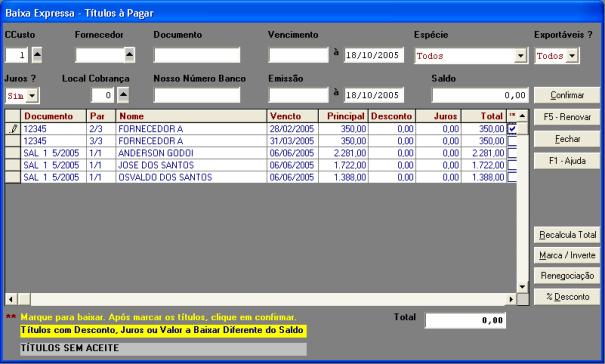Click the Marca / Inverte button

(x=567, y=255)
